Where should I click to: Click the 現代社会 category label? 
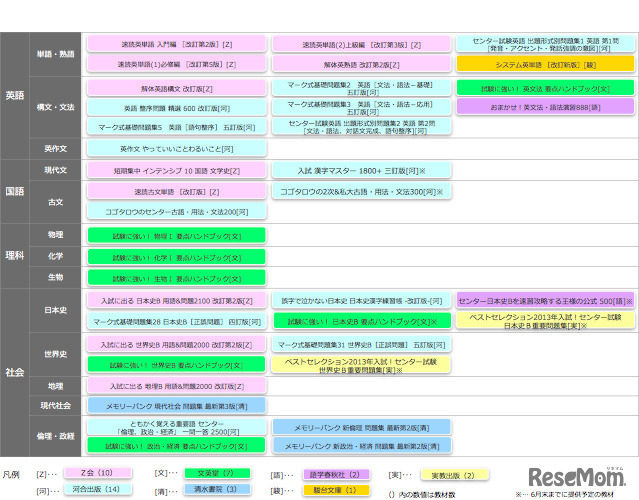[x=55, y=405]
